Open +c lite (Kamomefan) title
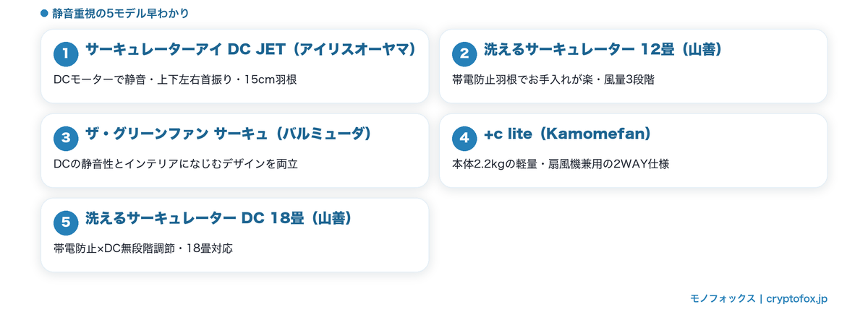 tap(568, 134)
